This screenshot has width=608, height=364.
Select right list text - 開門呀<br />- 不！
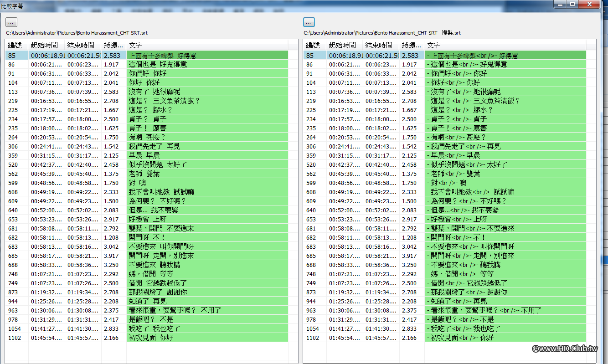[x=456, y=237]
